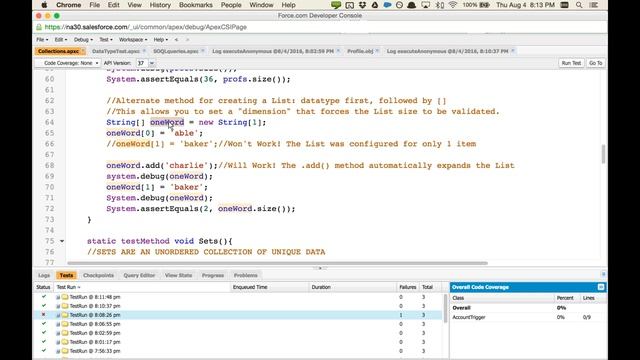Close the SOQLqueries.apxc tab
Screen dimensions: 640x360
click(203, 51)
